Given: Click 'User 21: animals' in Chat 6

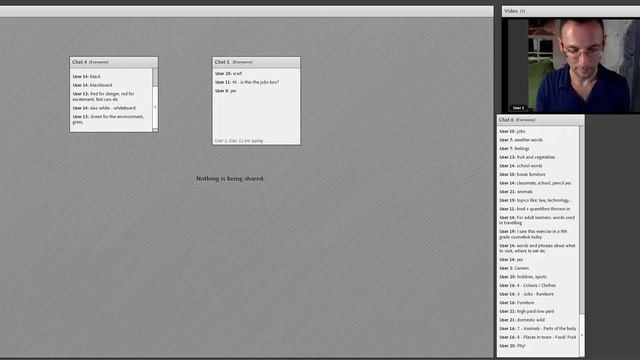Looking at the screenshot, I should click(516, 191).
